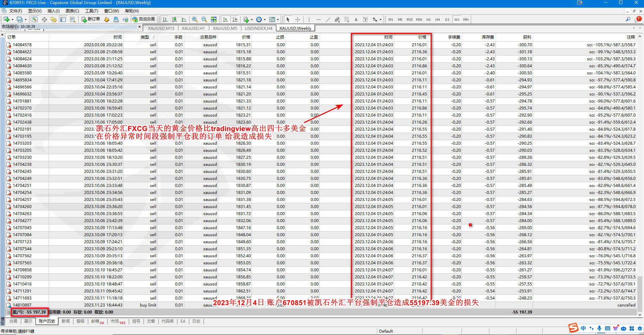Screen dimensions: 644x335
Task: Expand the templates dropdown arrow
Action: [x=278, y=19]
